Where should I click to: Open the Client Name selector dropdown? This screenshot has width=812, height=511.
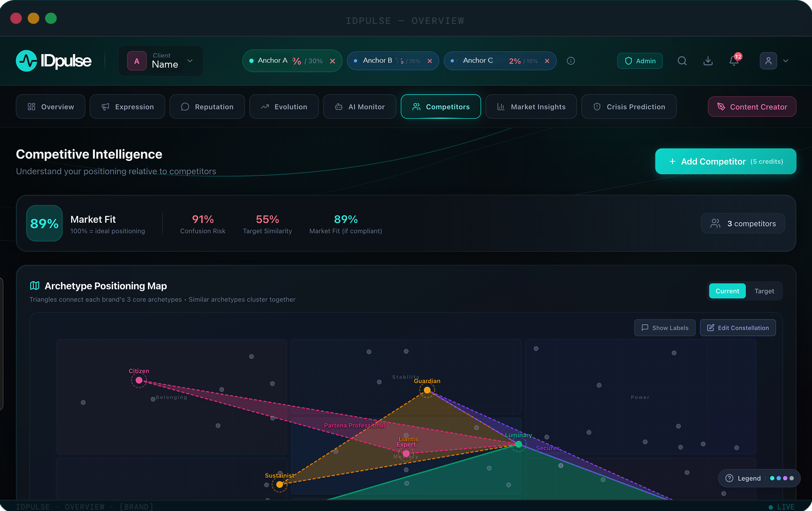(161, 61)
